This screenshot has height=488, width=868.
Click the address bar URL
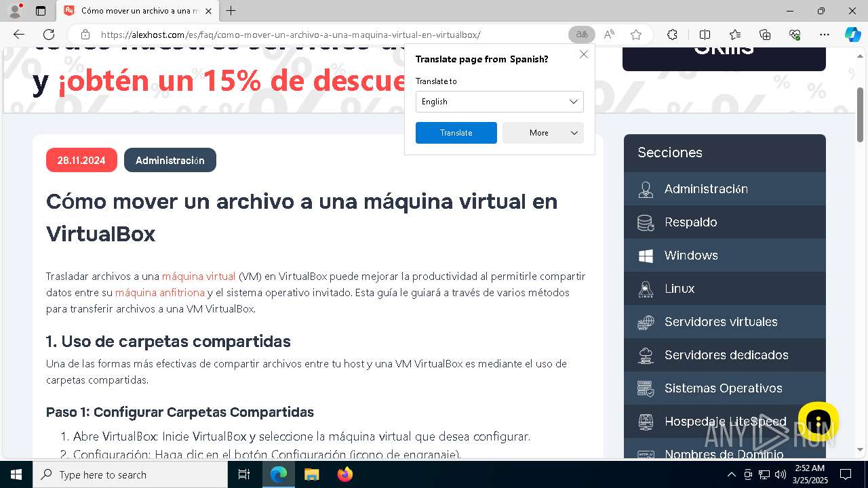[291, 35]
